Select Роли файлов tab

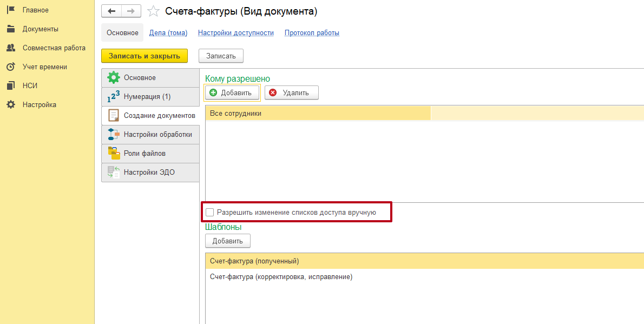tap(144, 154)
